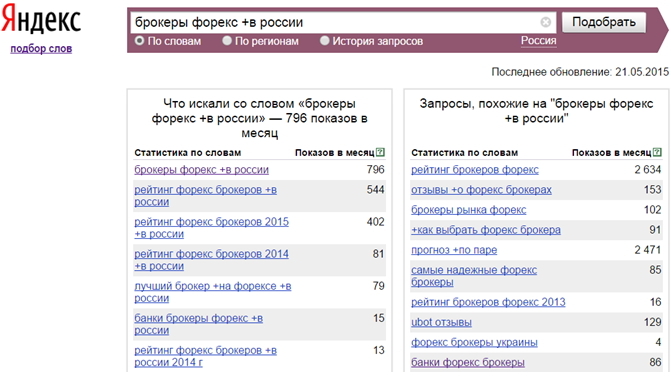Clear the search field with the X icon
The width and height of the screenshot is (671, 377).
click(x=546, y=22)
